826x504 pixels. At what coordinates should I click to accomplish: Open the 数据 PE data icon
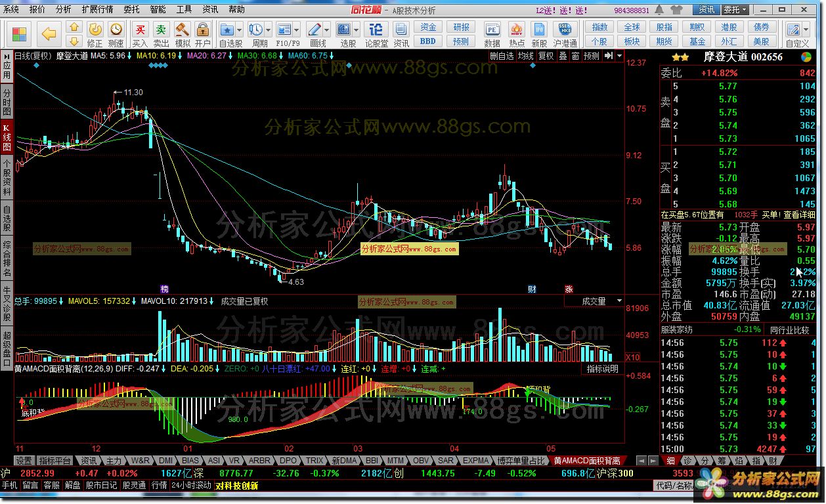[x=492, y=34]
